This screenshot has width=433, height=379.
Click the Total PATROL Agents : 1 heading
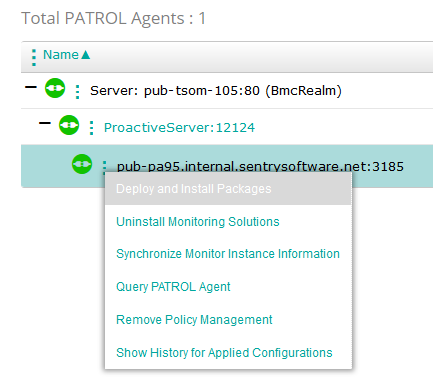point(114,18)
